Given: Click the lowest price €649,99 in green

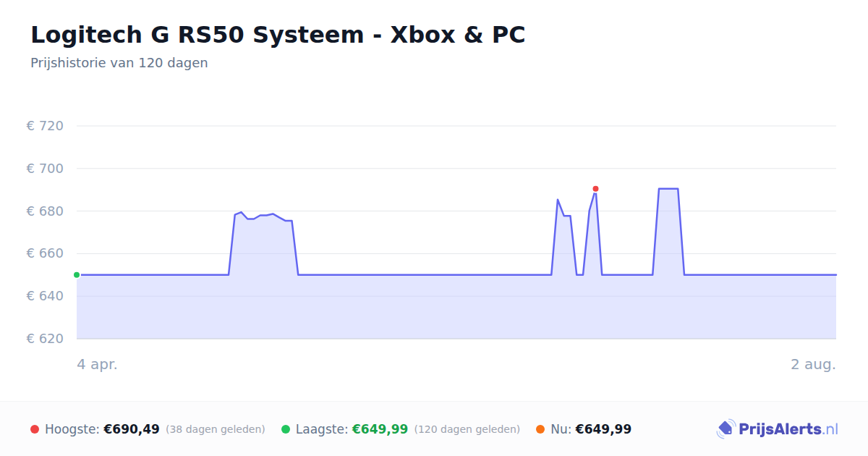Looking at the screenshot, I should 380,429.
